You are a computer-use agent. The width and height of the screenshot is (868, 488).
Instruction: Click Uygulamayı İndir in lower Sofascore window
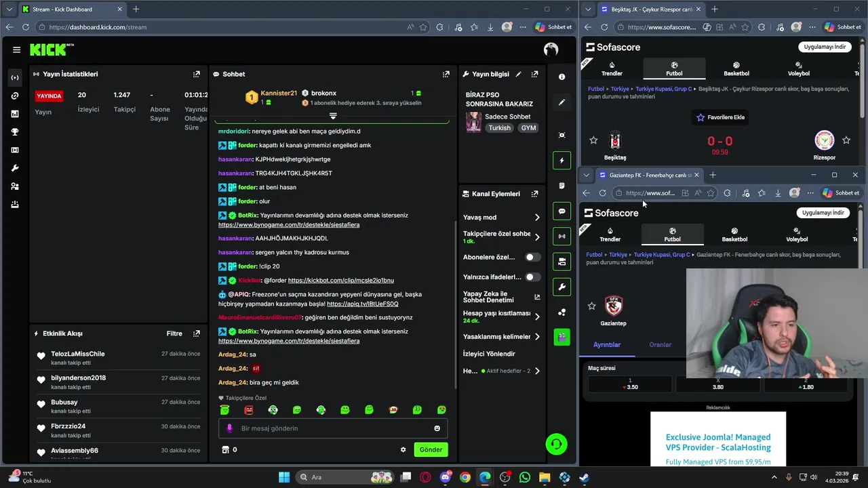point(823,213)
